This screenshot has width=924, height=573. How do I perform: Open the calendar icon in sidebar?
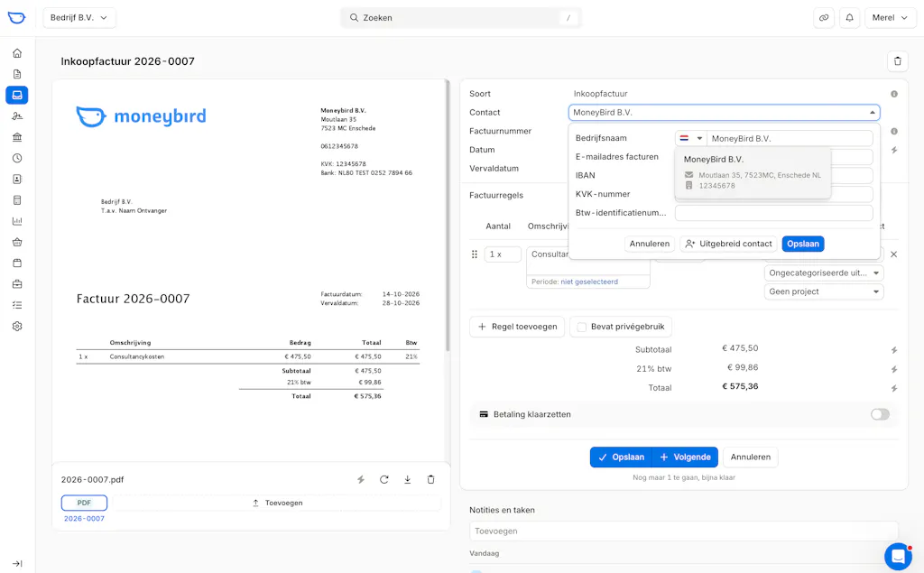tap(17, 263)
